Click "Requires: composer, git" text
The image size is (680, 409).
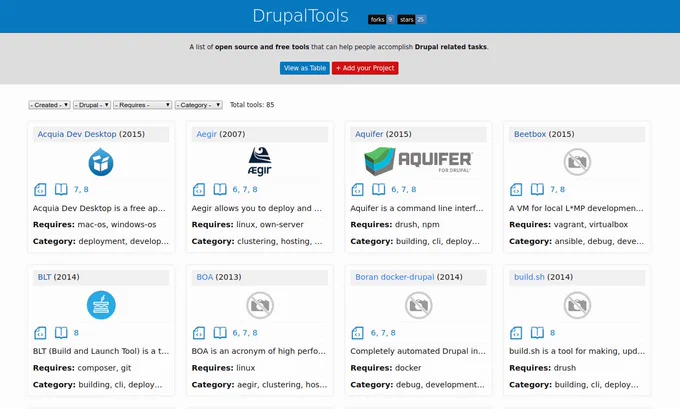(82, 368)
